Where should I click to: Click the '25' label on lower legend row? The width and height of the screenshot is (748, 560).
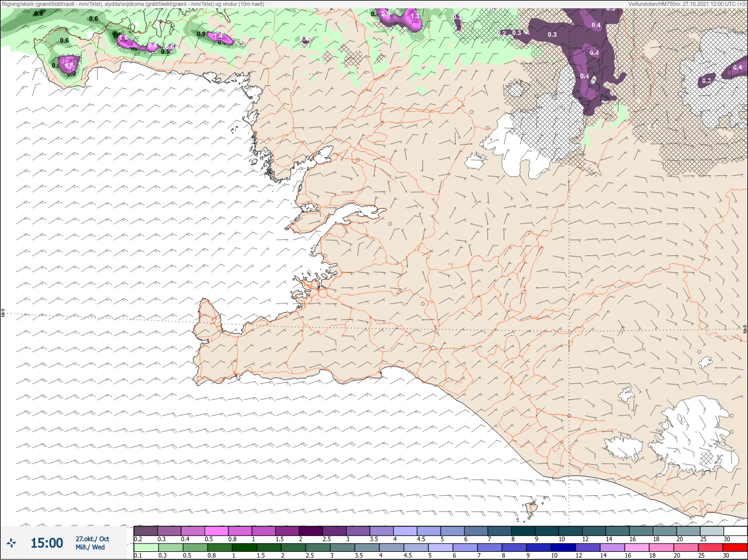(701, 556)
